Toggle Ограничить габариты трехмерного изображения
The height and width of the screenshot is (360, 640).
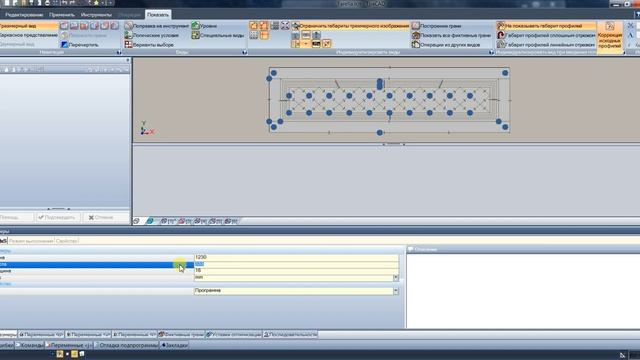[351, 26]
